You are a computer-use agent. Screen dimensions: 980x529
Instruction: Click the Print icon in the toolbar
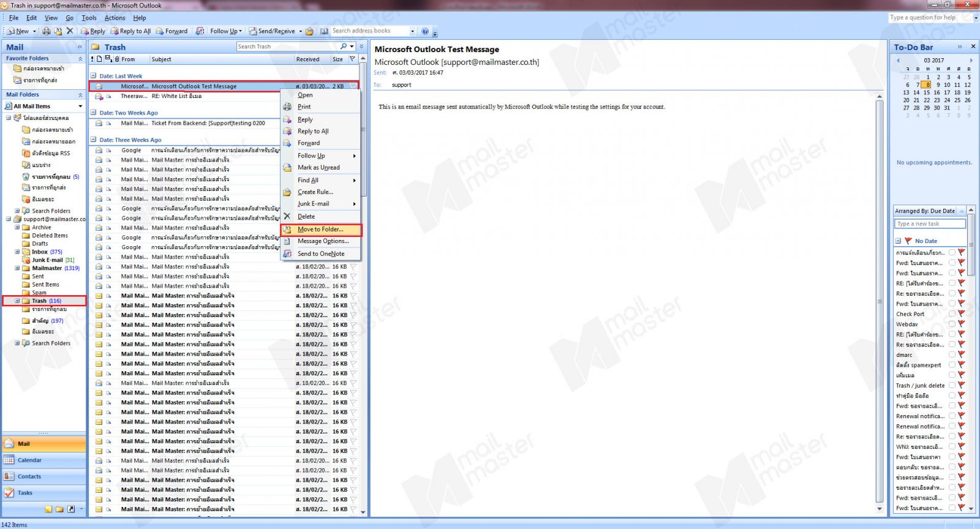tap(46, 31)
